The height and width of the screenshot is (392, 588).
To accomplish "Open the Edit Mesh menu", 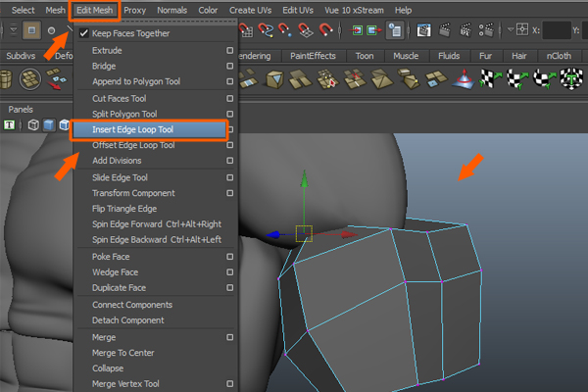I will [x=95, y=10].
